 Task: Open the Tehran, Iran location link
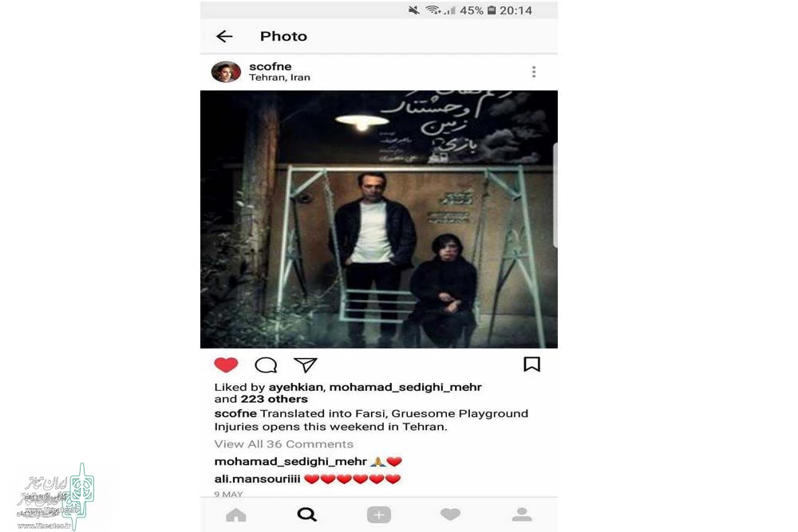279,77
